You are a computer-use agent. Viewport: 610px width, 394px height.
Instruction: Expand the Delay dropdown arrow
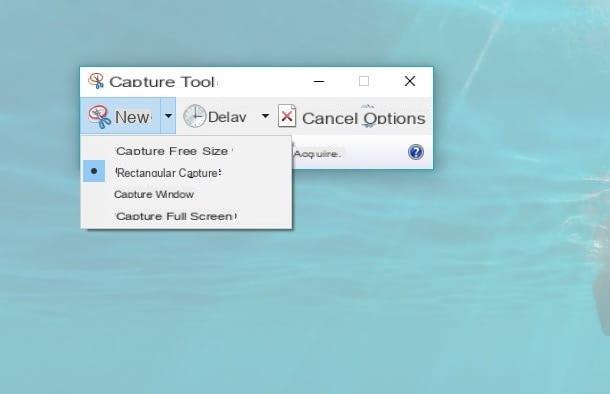click(x=265, y=116)
